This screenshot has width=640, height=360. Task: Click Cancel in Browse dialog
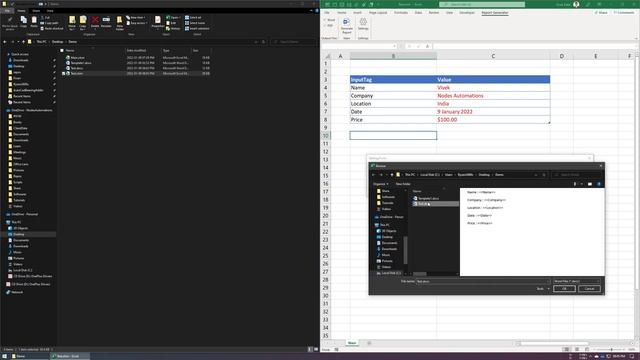(589, 289)
